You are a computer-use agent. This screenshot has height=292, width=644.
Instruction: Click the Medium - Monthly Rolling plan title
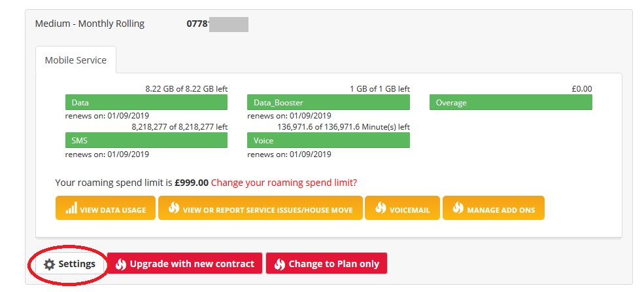90,24
